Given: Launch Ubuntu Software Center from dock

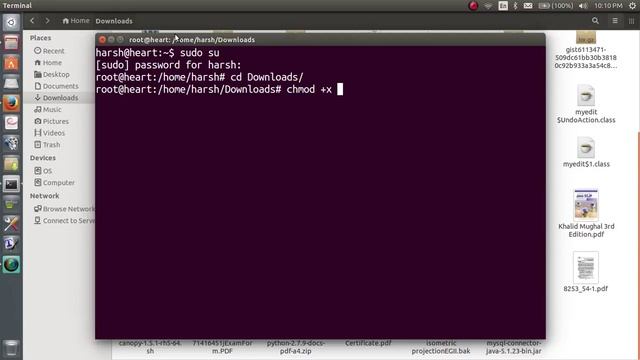Looking at the screenshot, I should (x=11, y=63).
